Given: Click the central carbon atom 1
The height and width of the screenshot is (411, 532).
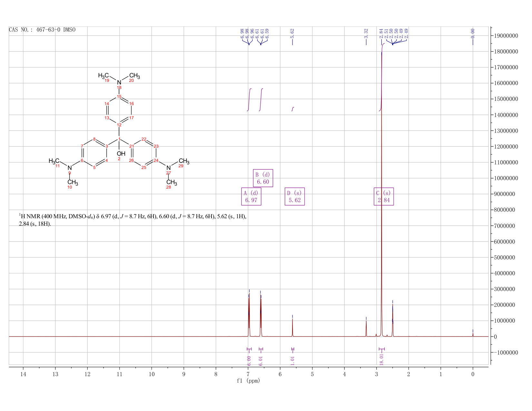Looking at the screenshot, I should click(x=119, y=139).
